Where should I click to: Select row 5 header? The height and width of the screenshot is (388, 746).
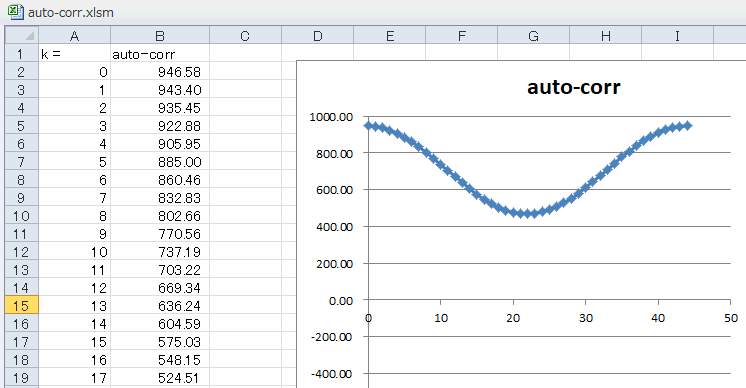[x=21, y=126]
